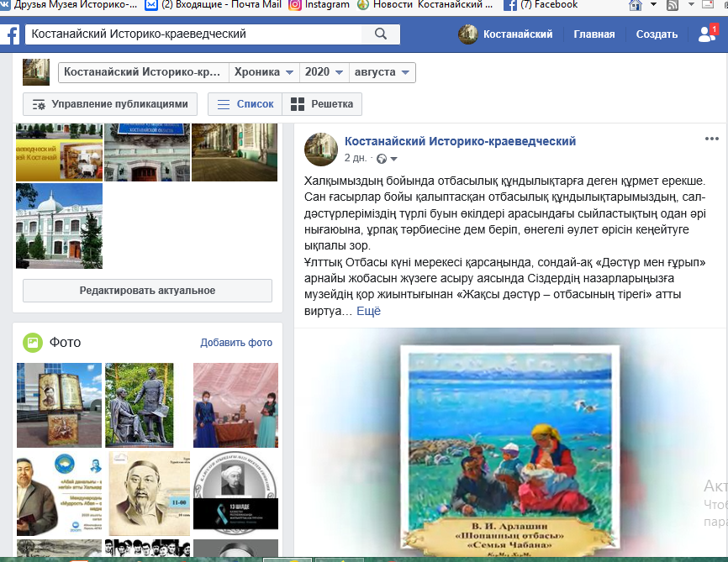Expand post text with Ещё link
The image size is (728, 562).
[x=368, y=311]
